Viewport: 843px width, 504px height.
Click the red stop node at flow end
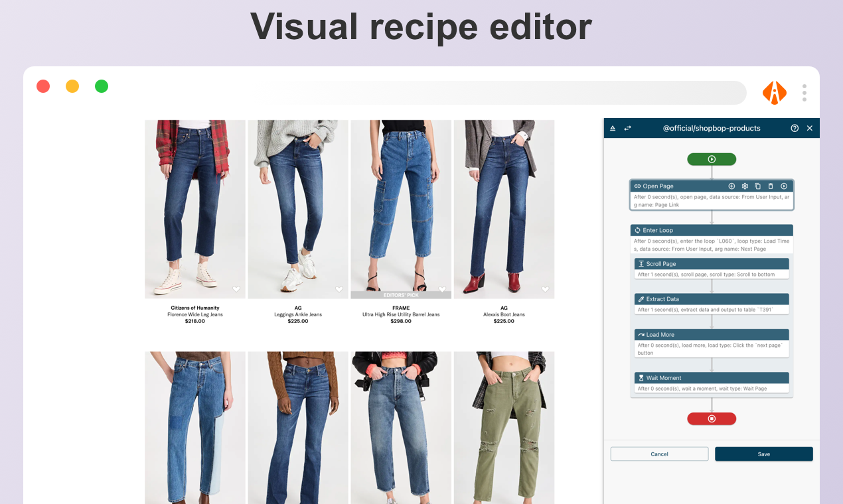712,419
